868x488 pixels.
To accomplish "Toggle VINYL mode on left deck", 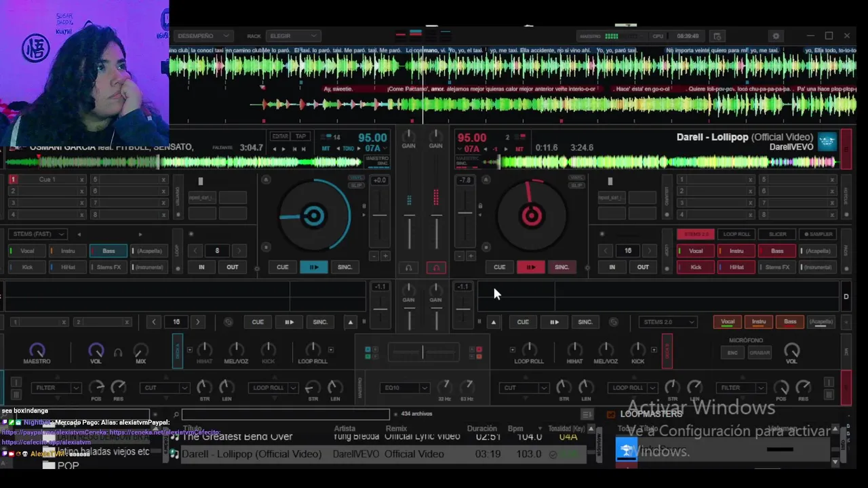I will (x=356, y=178).
